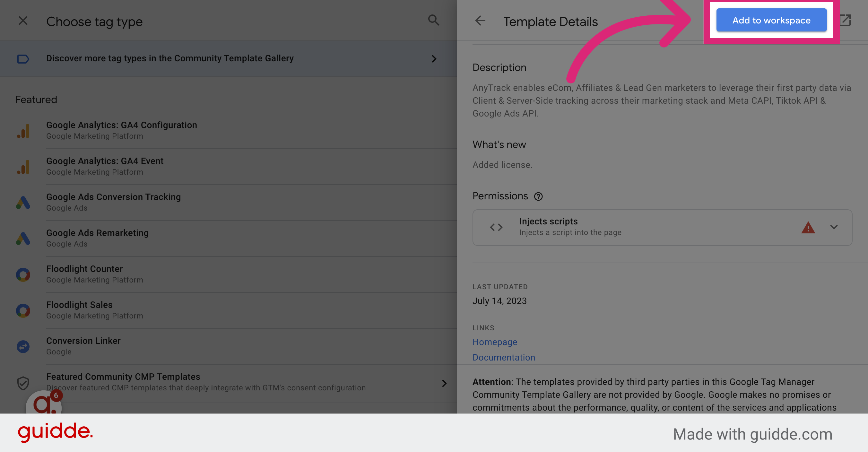Close the Choose tag type panel

tap(23, 21)
